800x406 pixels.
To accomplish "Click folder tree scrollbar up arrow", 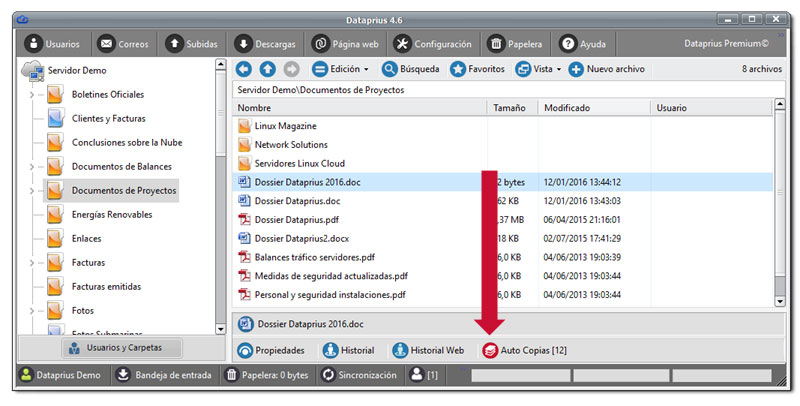I will (x=220, y=64).
